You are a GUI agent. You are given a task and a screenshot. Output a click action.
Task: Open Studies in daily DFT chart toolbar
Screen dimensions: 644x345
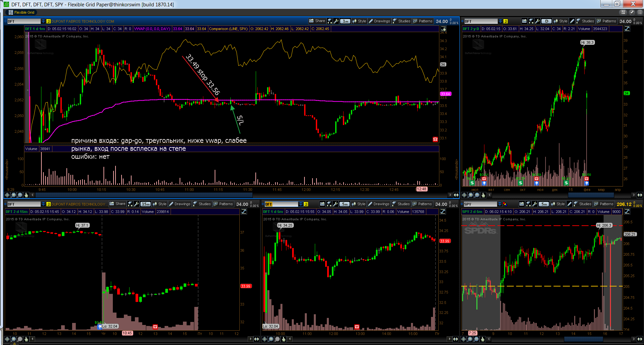[585, 21]
